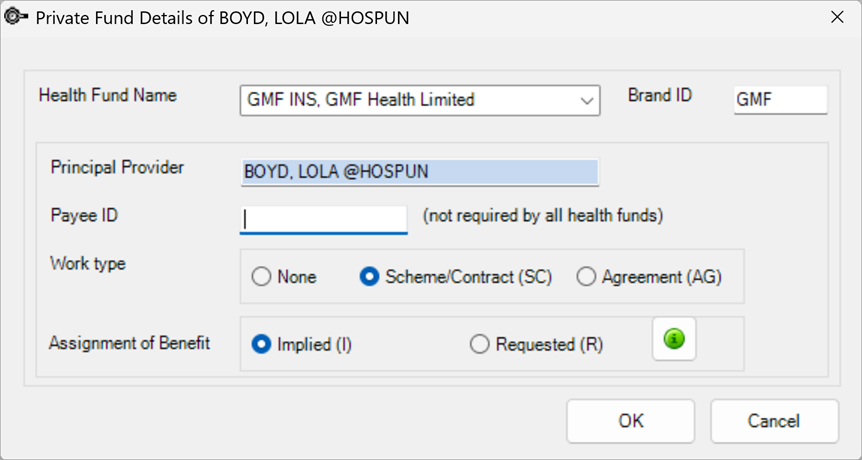Click the Assignment of Benefit label

click(x=130, y=343)
